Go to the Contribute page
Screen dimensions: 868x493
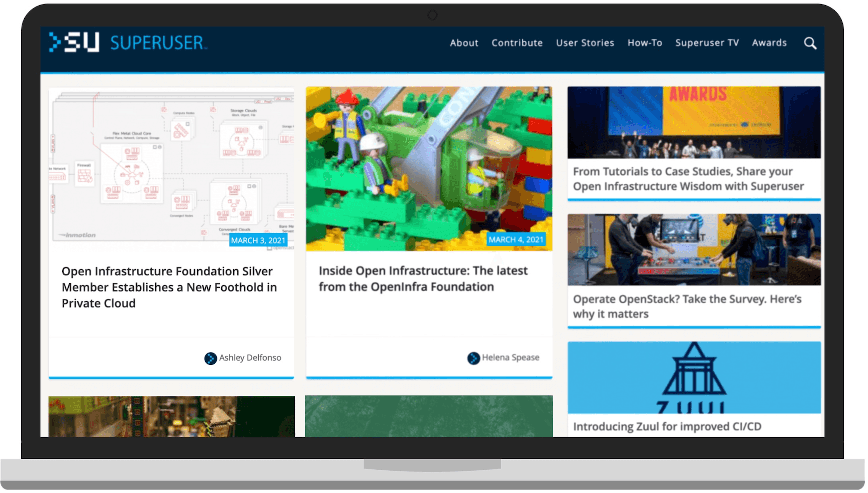pyautogui.click(x=517, y=43)
